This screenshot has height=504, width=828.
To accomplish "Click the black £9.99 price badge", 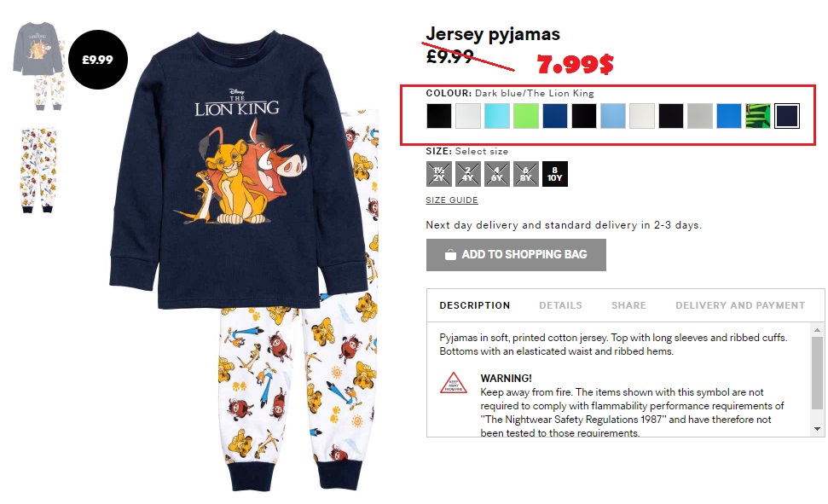I will (x=98, y=60).
